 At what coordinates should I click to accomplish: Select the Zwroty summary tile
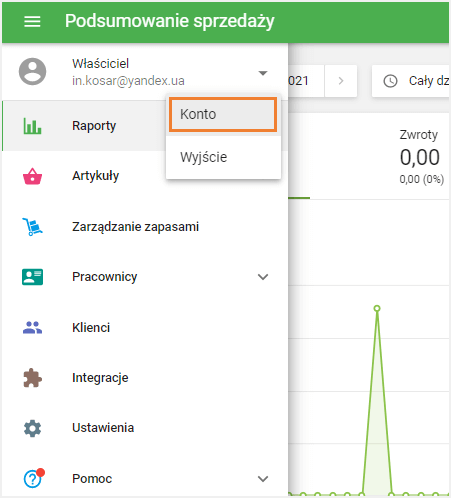tap(421, 156)
